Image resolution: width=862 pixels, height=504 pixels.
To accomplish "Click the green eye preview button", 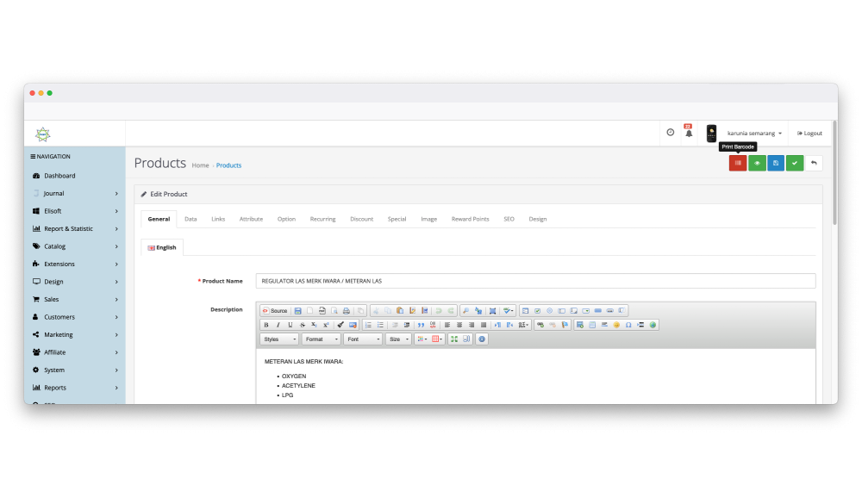I will click(x=757, y=163).
